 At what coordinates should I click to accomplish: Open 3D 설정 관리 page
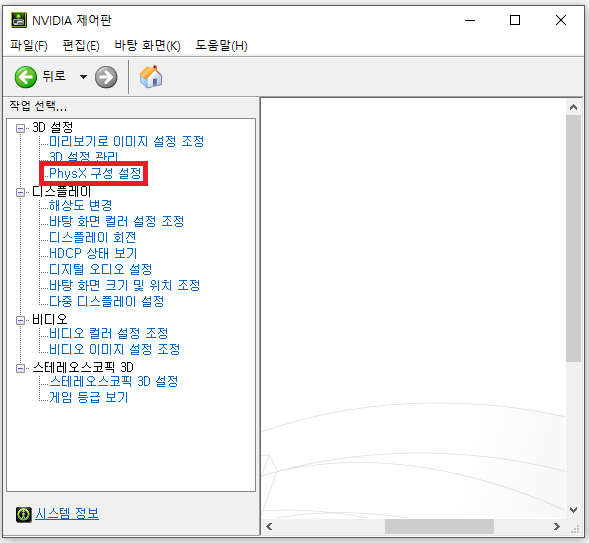[x=84, y=156]
